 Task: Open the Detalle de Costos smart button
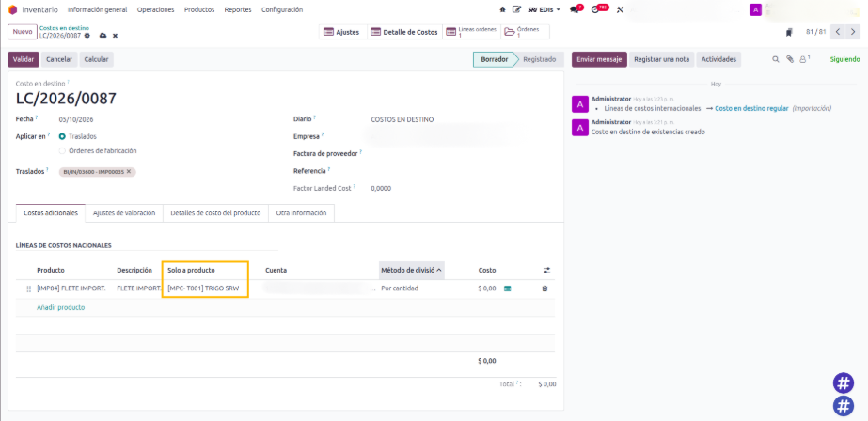pyautogui.click(x=404, y=32)
